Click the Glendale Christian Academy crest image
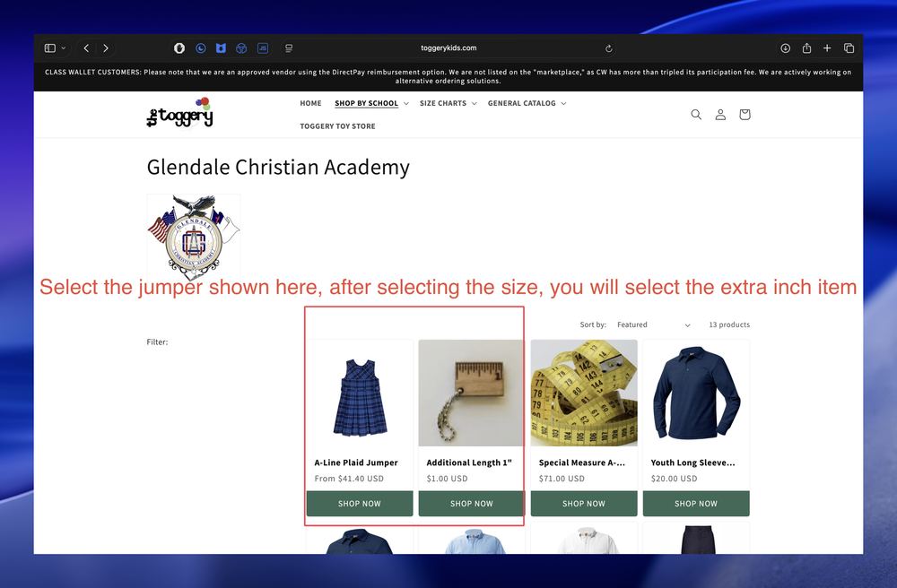897x588 pixels. 194,238
